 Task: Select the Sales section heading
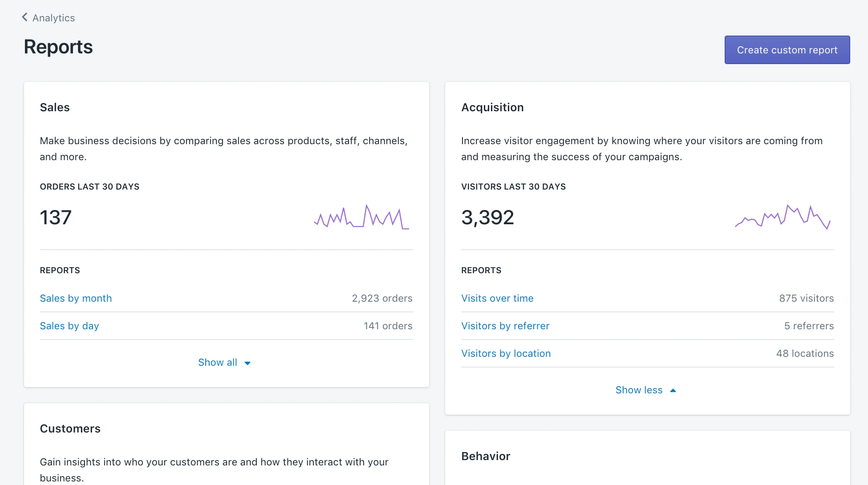(x=55, y=107)
